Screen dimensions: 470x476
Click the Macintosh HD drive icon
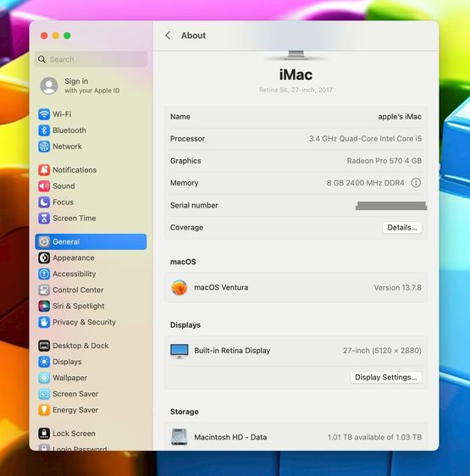tap(180, 437)
